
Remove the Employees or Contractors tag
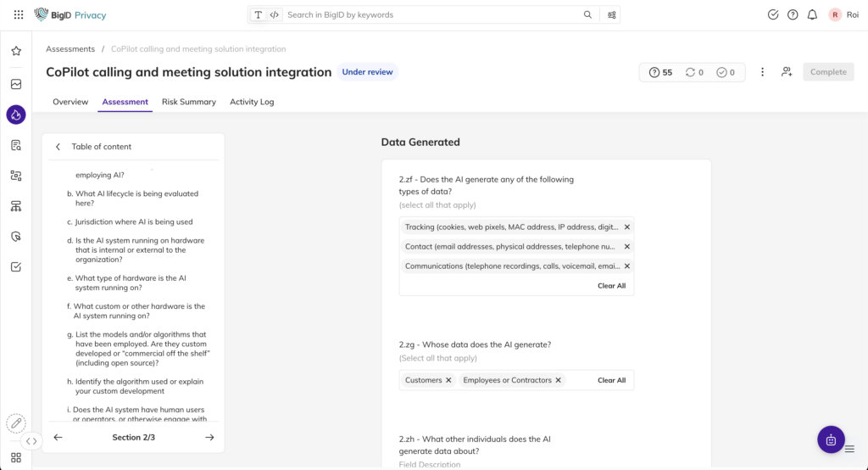558,380
